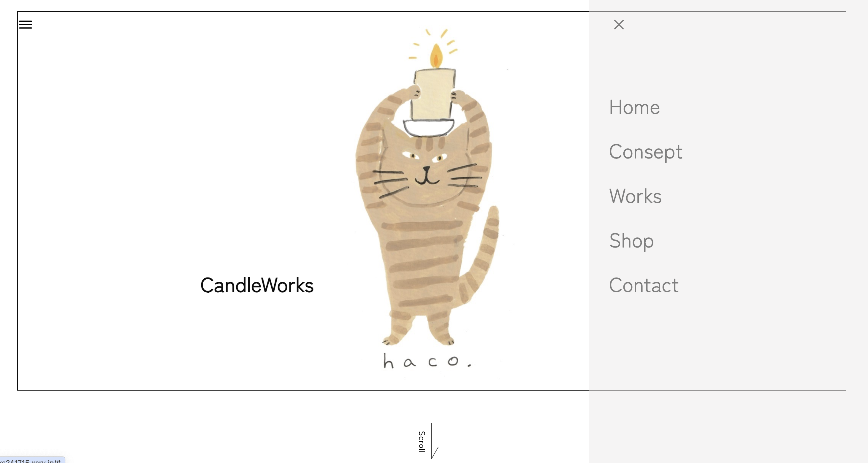
Task: Click the handwritten haco. signature
Action: point(427,361)
